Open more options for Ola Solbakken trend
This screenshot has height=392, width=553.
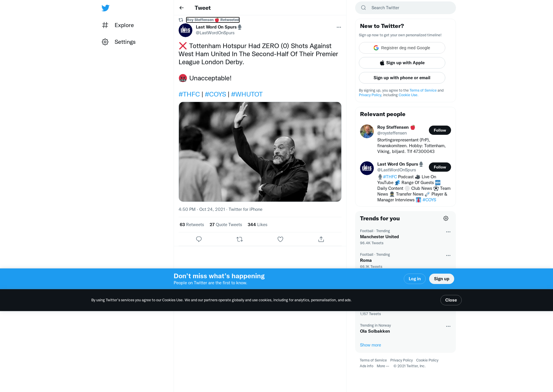click(x=448, y=326)
